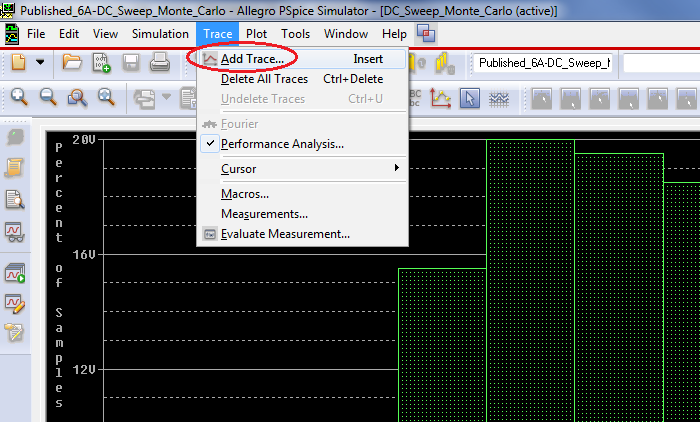Click Add Trace in the Trace menu

[x=252, y=59]
